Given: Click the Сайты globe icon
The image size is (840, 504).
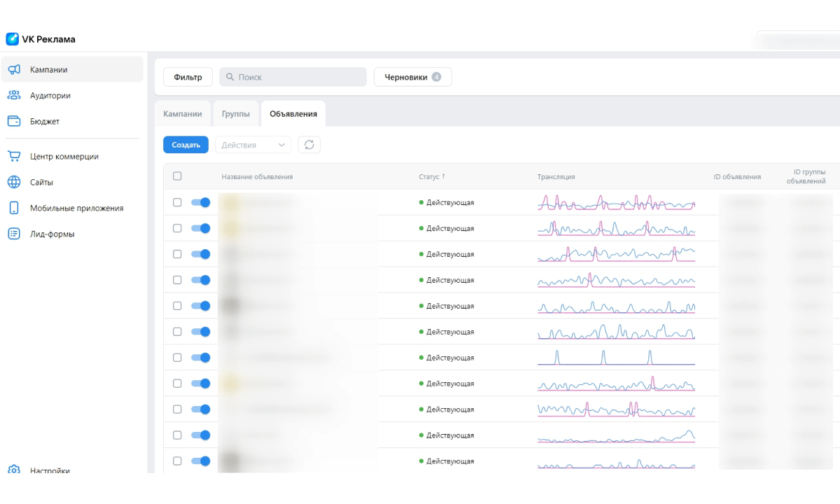Looking at the screenshot, I should coord(14,183).
